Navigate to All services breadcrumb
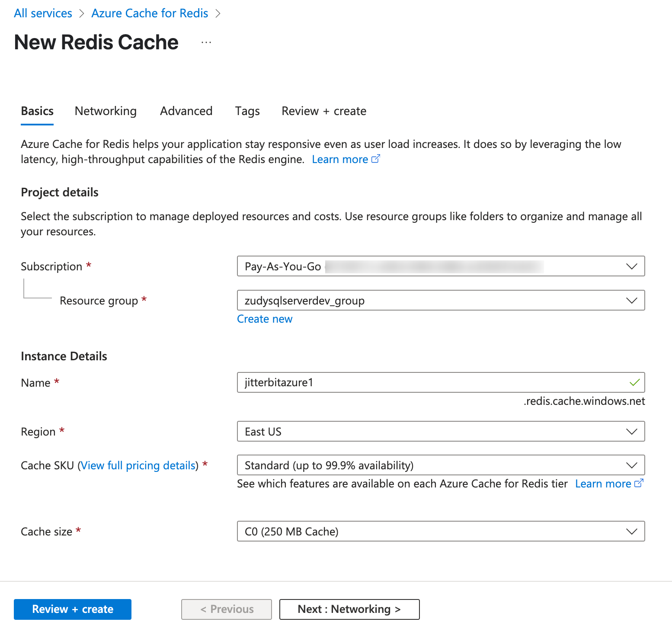Screen dimensions: 672x641 43,13
